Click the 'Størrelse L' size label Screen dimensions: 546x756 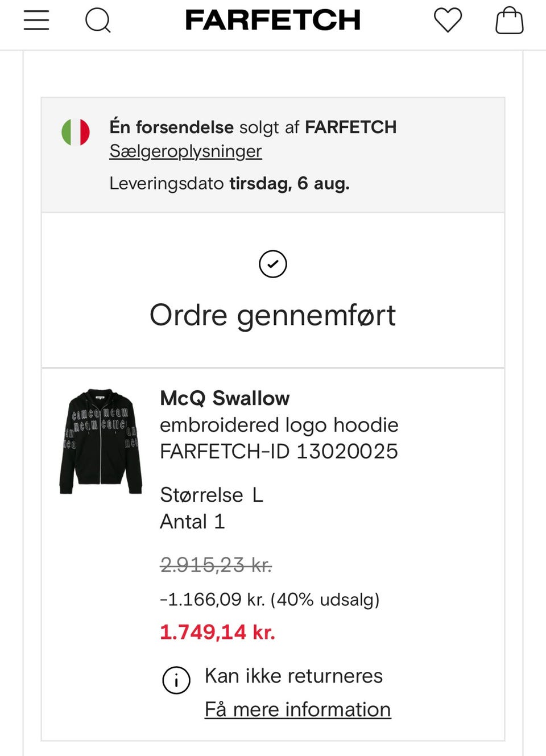pos(211,495)
